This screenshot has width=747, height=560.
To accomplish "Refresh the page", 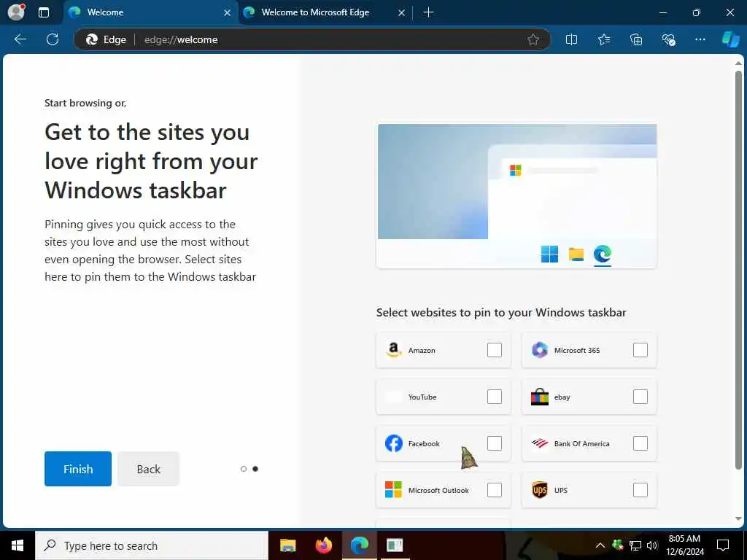I will point(53,39).
